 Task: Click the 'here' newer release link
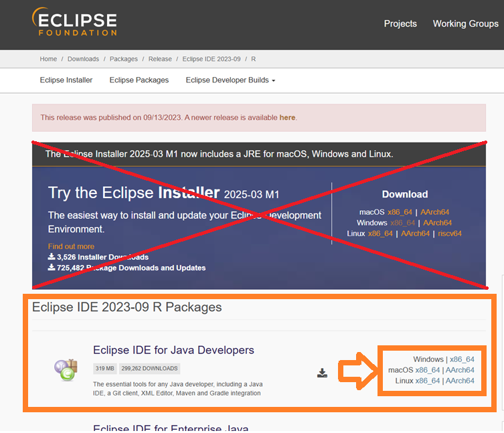[287, 118]
